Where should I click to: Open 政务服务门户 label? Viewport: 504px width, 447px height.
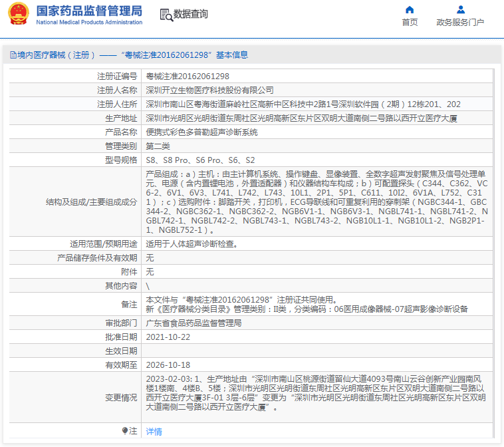pyautogui.click(x=460, y=22)
